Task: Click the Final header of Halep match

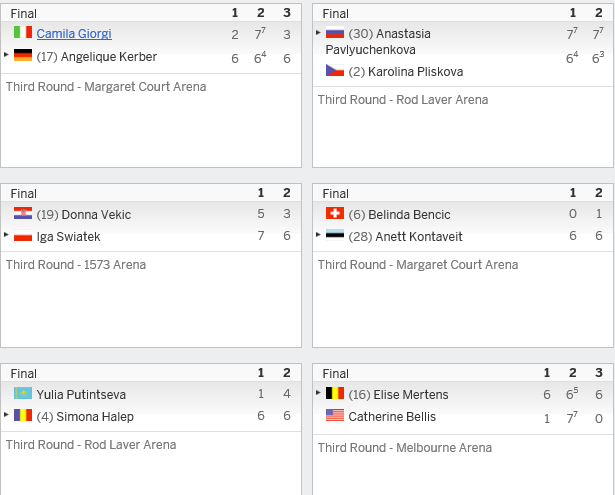Action: click(x=24, y=373)
